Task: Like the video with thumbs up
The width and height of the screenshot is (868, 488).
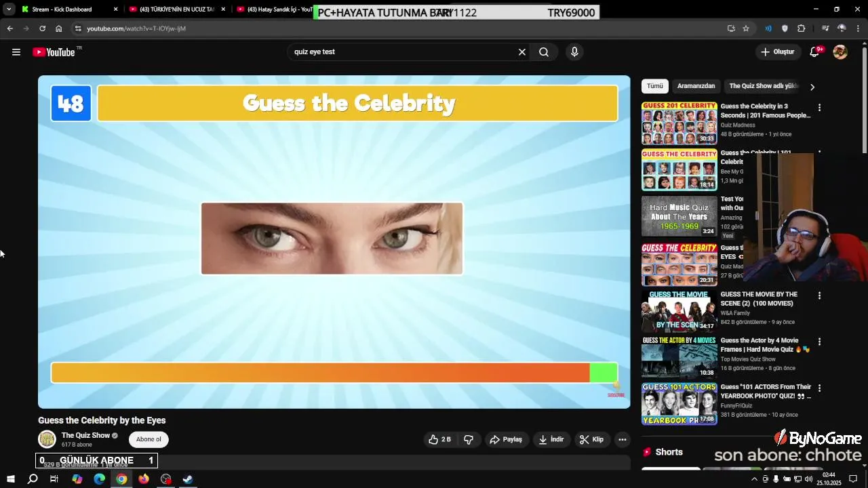Action: [x=439, y=440]
